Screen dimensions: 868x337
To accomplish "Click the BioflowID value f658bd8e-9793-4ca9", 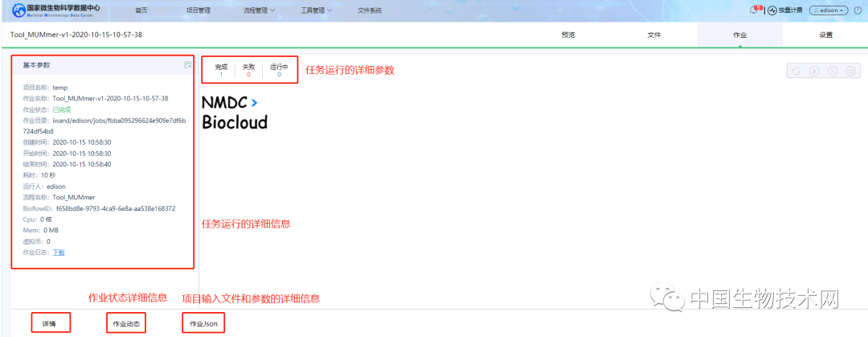I will point(117,208).
